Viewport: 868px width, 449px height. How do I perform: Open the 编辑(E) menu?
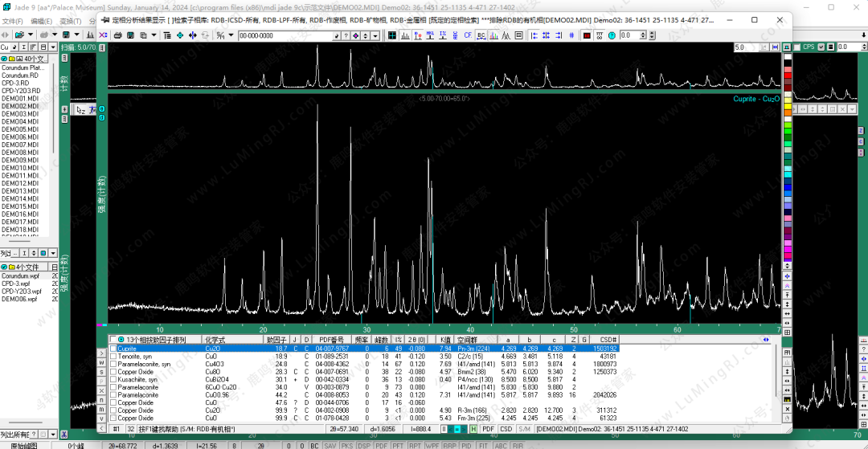tap(41, 20)
